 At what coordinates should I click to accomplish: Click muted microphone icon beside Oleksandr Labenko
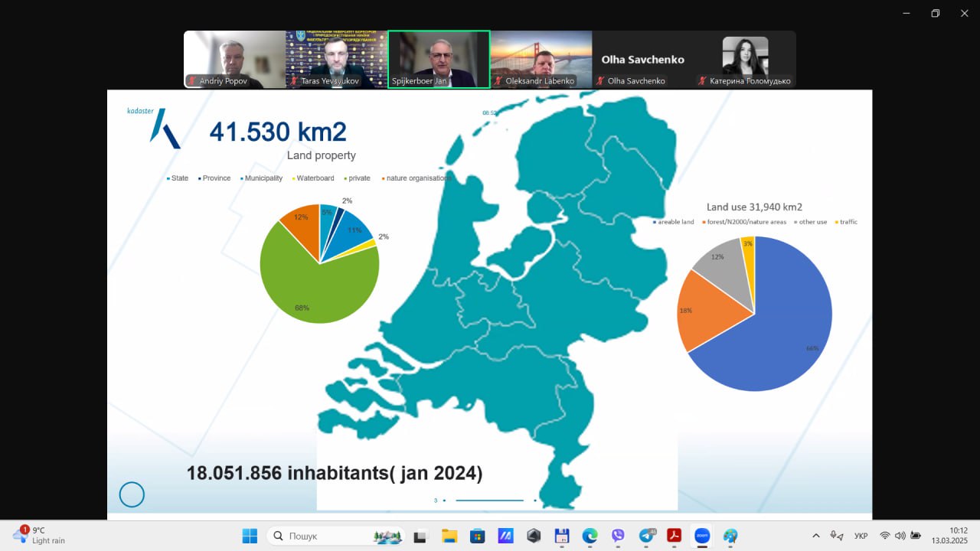pyautogui.click(x=498, y=81)
